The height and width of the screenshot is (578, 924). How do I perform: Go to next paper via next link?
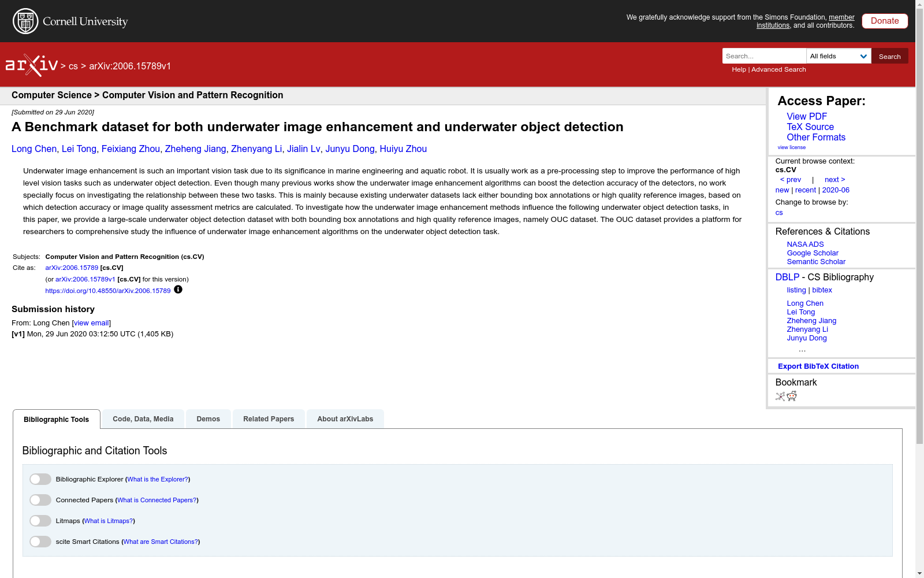835,180
